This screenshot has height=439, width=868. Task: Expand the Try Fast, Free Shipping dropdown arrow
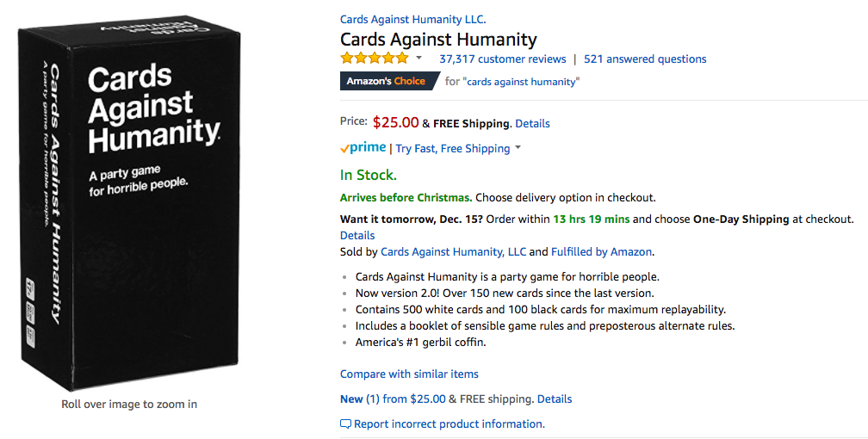coord(518,148)
